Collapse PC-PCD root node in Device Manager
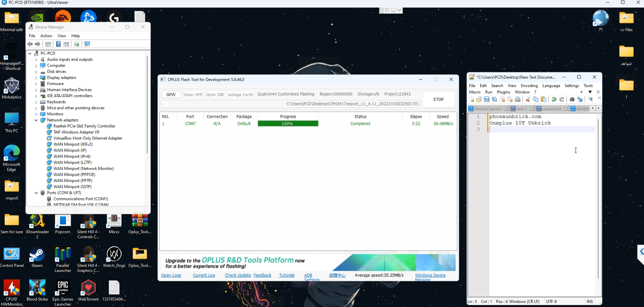This screenshot has width=644, height=307. tap(30, 53)
